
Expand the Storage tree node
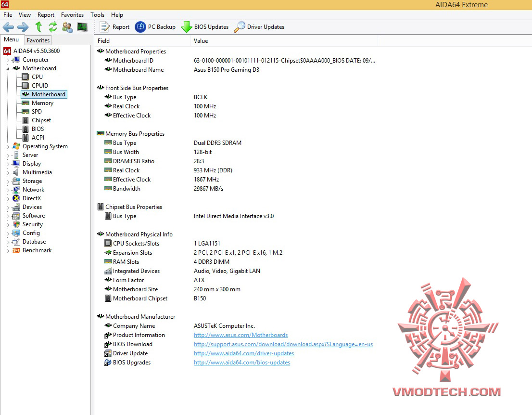(8, 182)
